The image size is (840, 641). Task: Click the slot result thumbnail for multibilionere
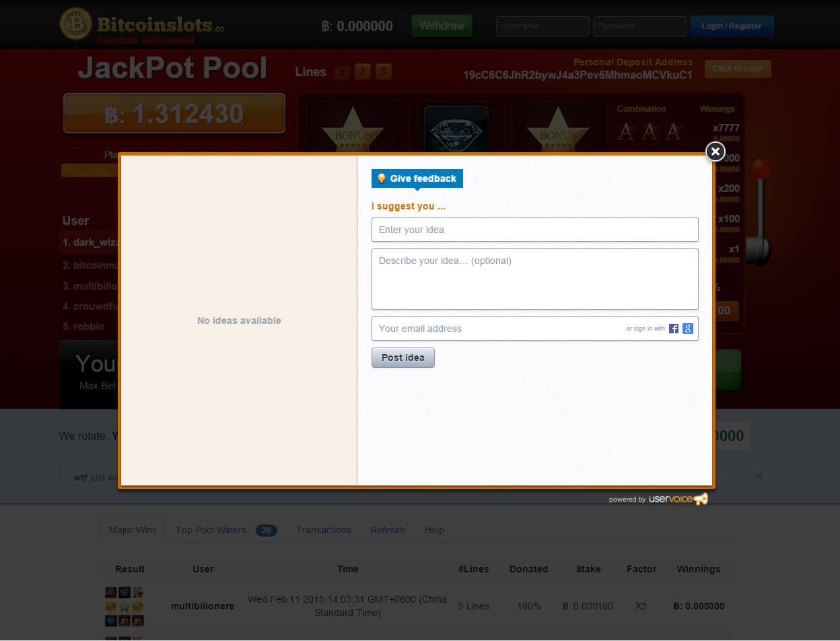pos(125,607)
